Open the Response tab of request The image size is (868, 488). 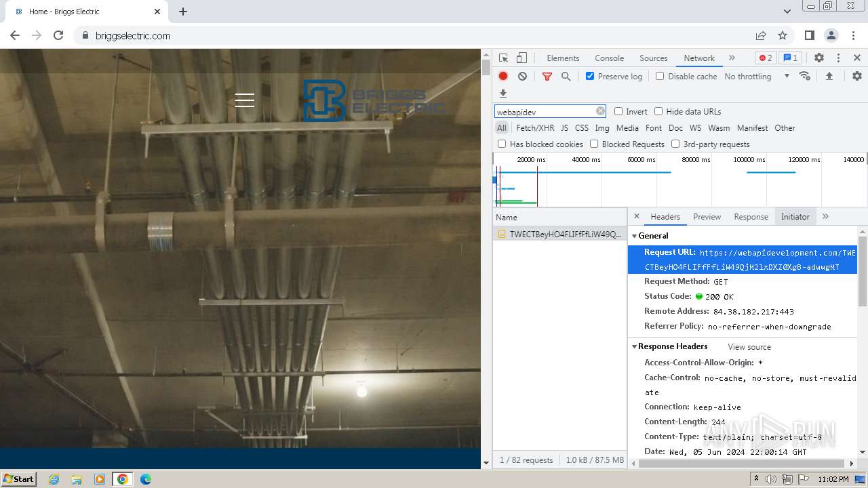[x=751, y=216]
